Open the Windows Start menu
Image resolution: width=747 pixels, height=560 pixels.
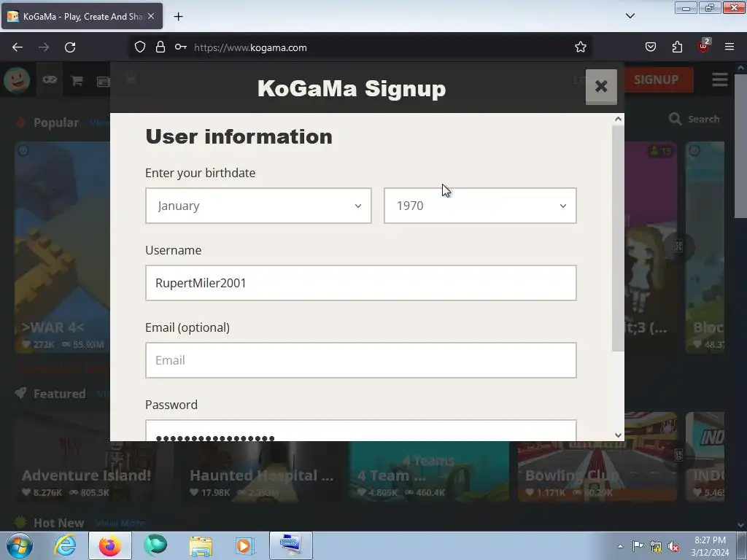[20, 545]
